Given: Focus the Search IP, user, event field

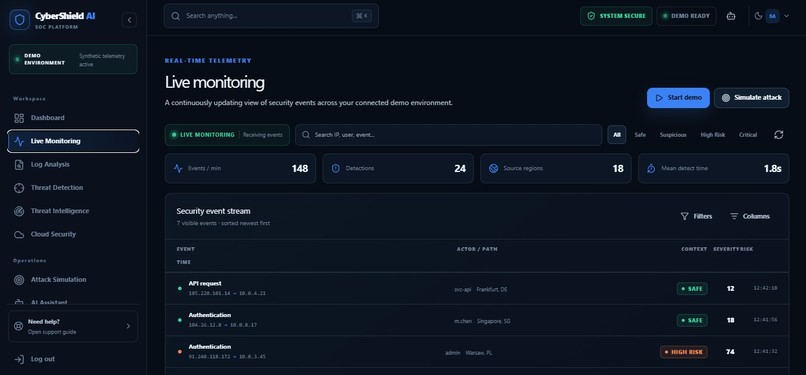Looking at the screenshot, I should pos(448,135).
